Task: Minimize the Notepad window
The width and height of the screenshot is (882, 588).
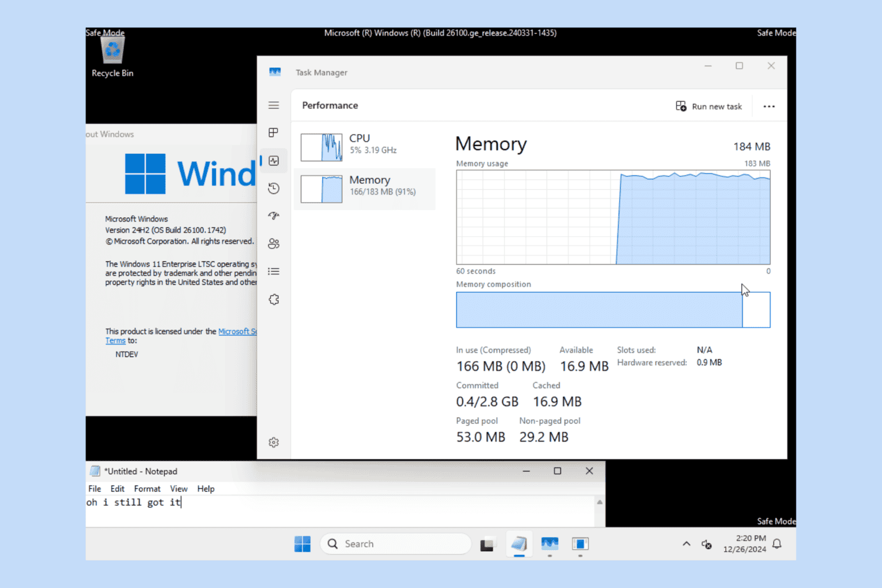Action: (526, 471)
